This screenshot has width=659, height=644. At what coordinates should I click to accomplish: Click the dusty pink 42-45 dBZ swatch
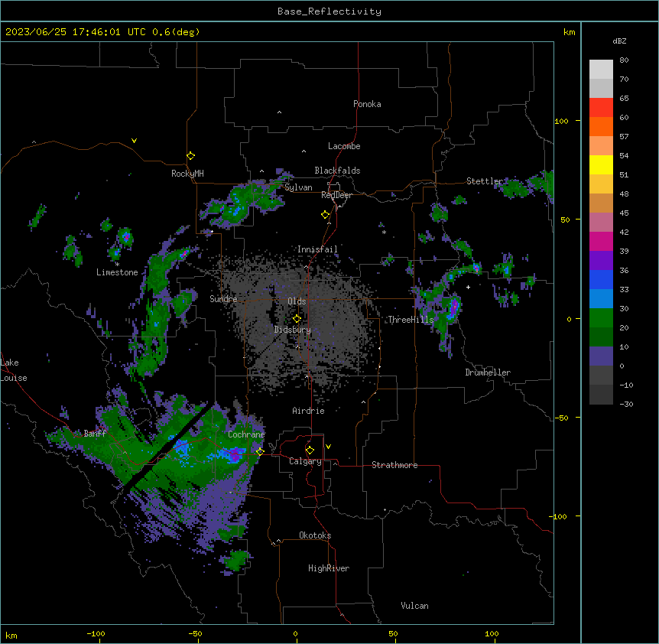click(601, 223)
